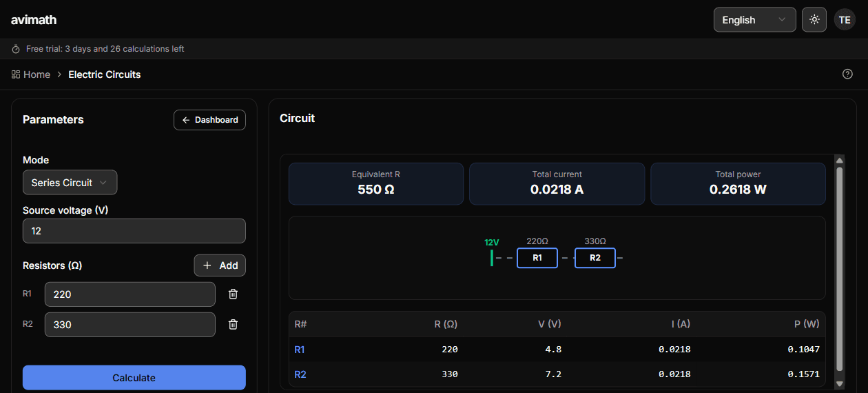Click the 0.1047 power cell

[804, 350]
